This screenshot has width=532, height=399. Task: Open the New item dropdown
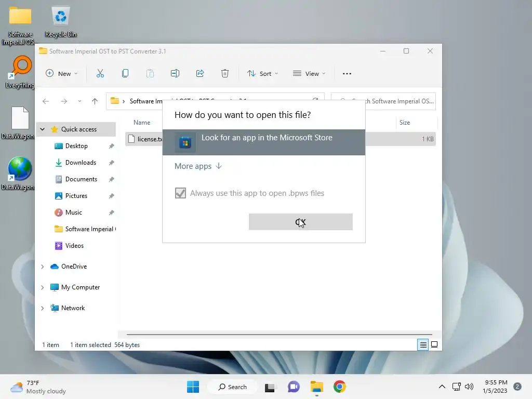pos(62,74)
